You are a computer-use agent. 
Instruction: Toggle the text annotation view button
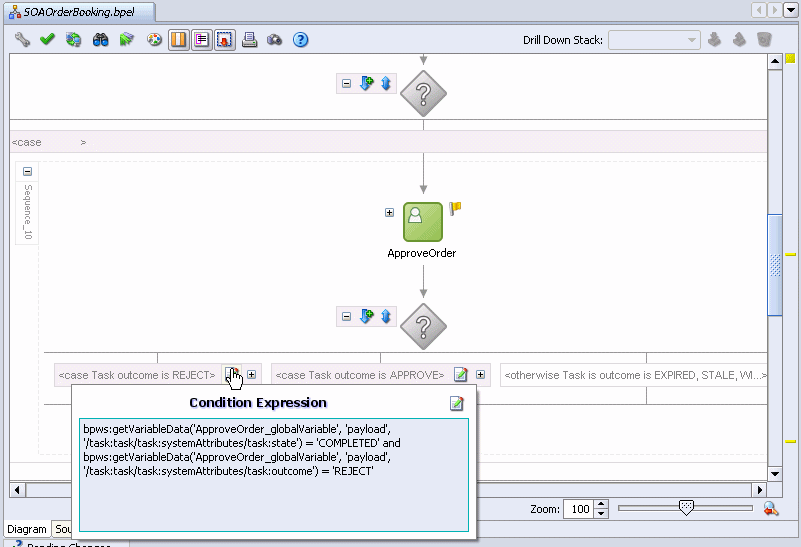(x=202, y=39)
